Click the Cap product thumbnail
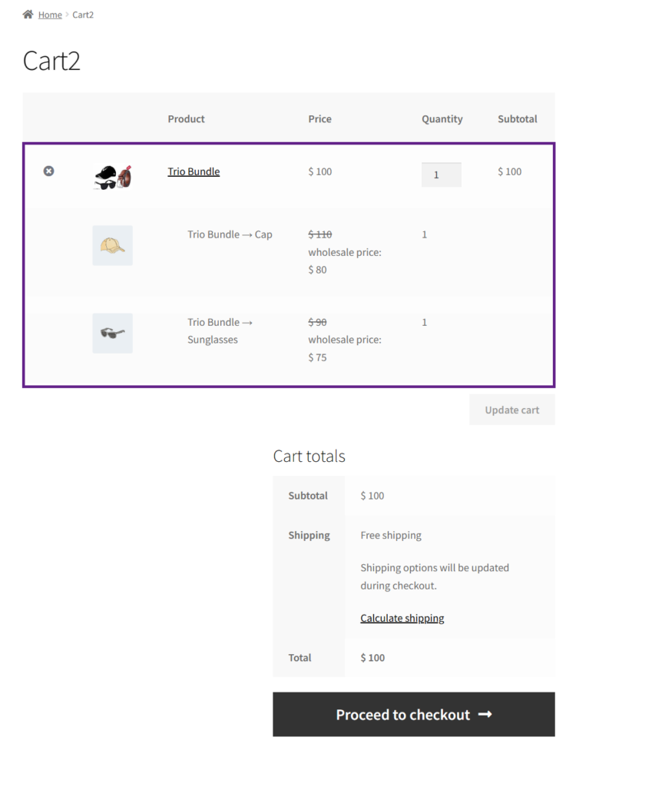This screenshot has width=672, height=787. (x=113, y=245)
